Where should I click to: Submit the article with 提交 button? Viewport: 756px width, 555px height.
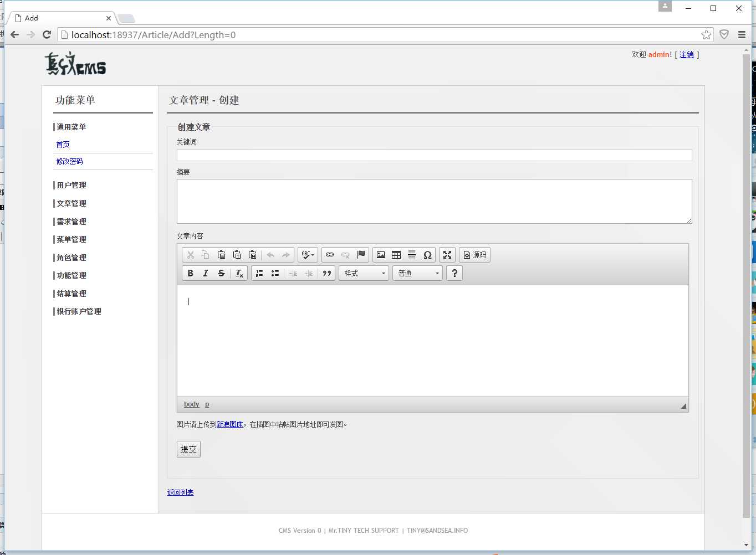click(188, 449)
